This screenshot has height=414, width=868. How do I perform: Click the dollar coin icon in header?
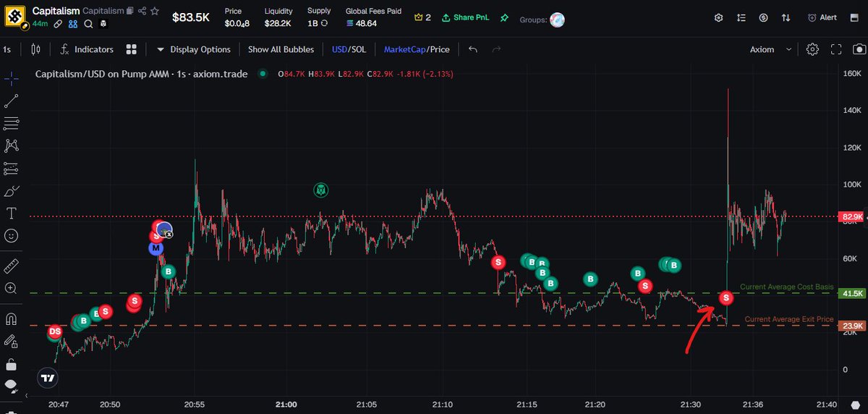(x=764, y=17)
